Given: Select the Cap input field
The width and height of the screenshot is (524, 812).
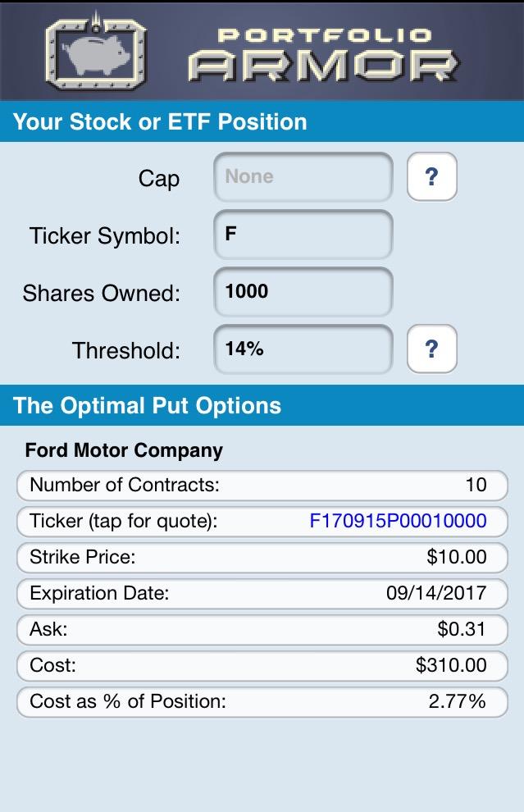Looking at the screenshot, I should click(303, 177).
